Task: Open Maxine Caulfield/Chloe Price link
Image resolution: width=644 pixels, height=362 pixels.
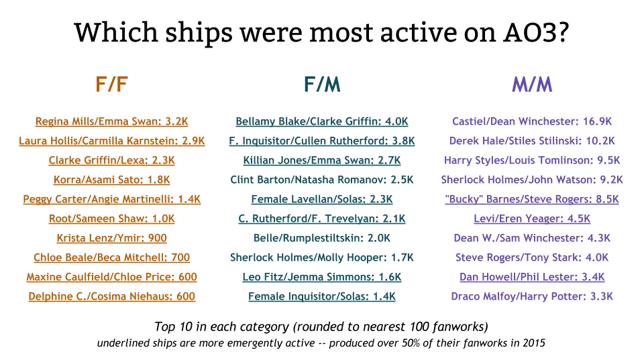Action: coord(112,277)
